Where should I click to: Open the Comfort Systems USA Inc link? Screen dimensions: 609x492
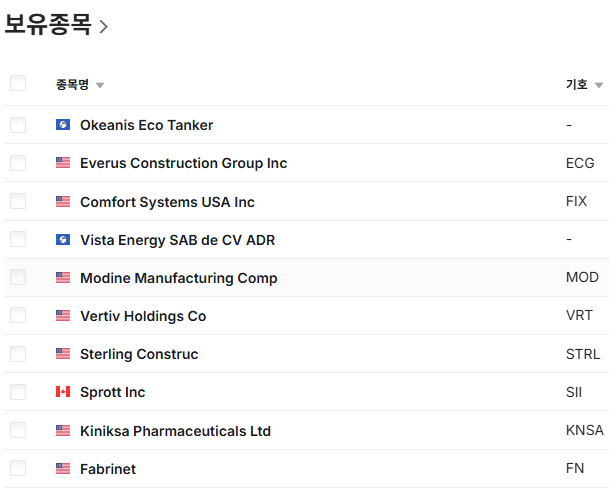pyautogui.click(x=167, y=202)
